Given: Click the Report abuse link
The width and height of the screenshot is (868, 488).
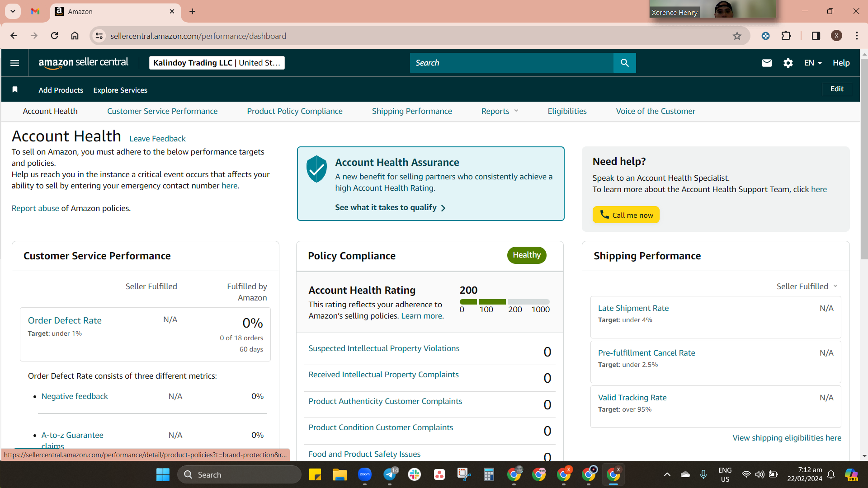Looking at the screenshot, I should coord(35,208).
